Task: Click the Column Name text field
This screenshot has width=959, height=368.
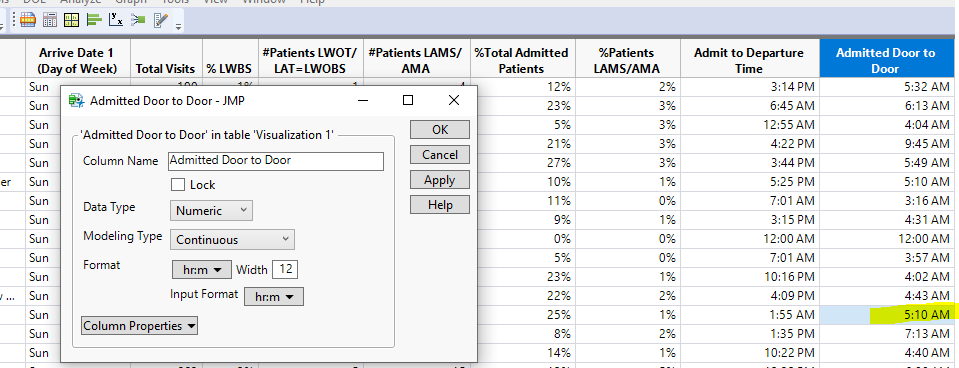Action: tap(276, 161)
